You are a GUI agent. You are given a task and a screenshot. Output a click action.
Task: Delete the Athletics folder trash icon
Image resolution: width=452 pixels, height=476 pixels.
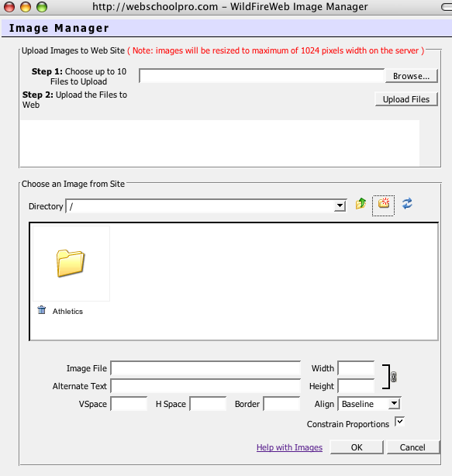click(42, 310)
